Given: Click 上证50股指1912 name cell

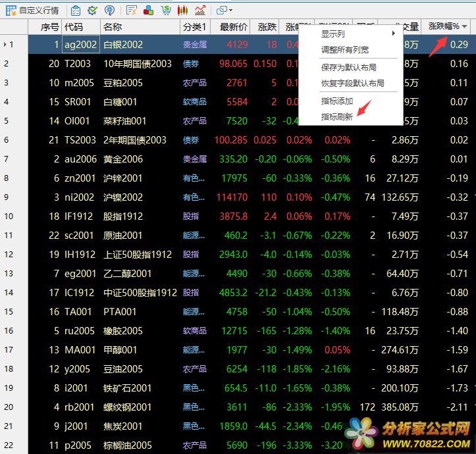Looking at the screenshot, I should click(138, 255).
